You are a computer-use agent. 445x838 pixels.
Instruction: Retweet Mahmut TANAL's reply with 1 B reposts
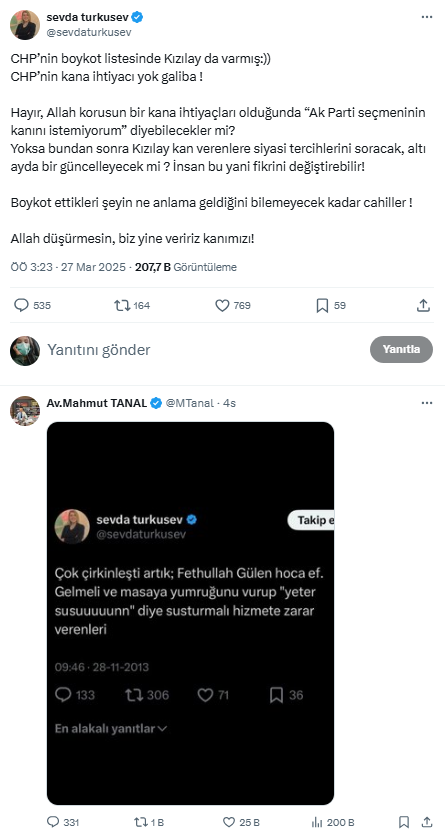click(141, 822)
